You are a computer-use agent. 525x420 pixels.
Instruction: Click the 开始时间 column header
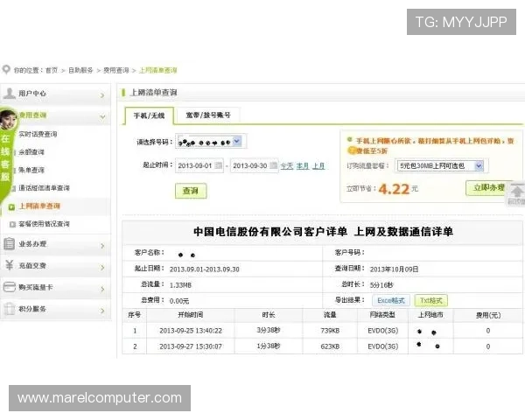191,315
